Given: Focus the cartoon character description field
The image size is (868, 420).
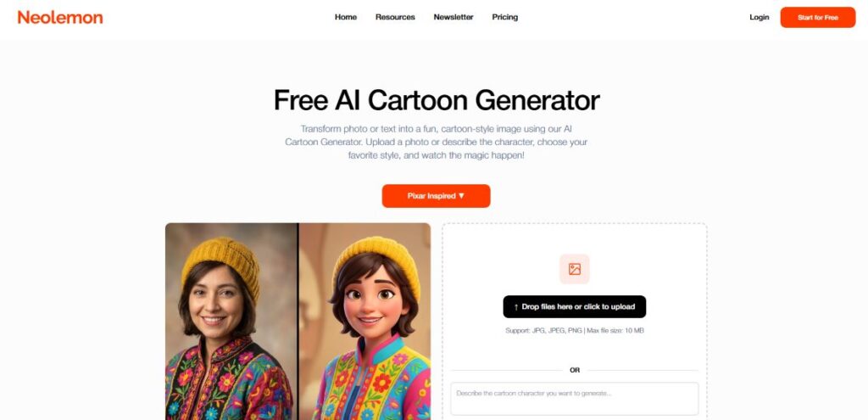Looking at the screenshot, I should [575, 399].
